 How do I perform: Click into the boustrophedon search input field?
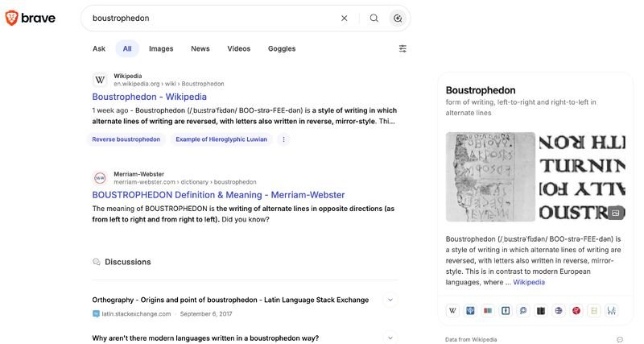(212, 18)
